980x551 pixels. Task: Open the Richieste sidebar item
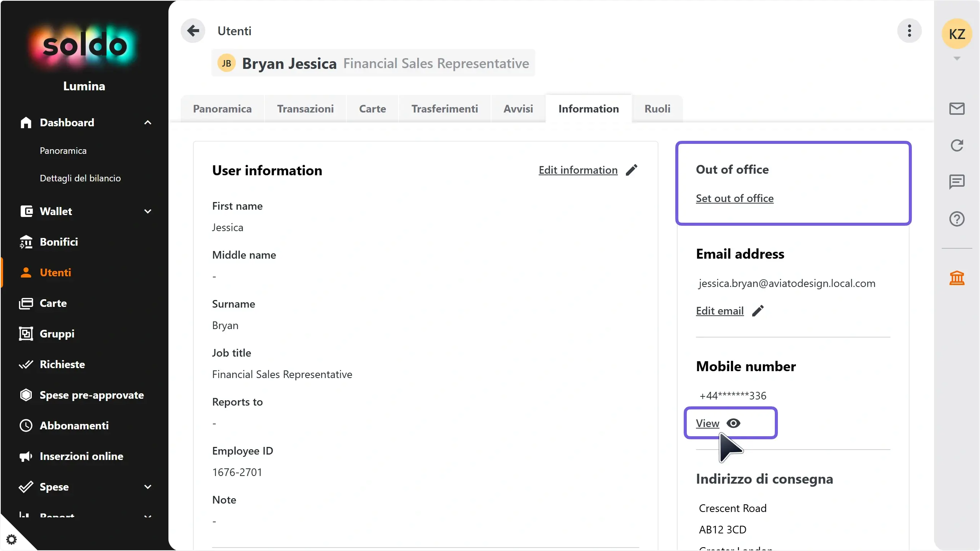click(x=62, y=364)
